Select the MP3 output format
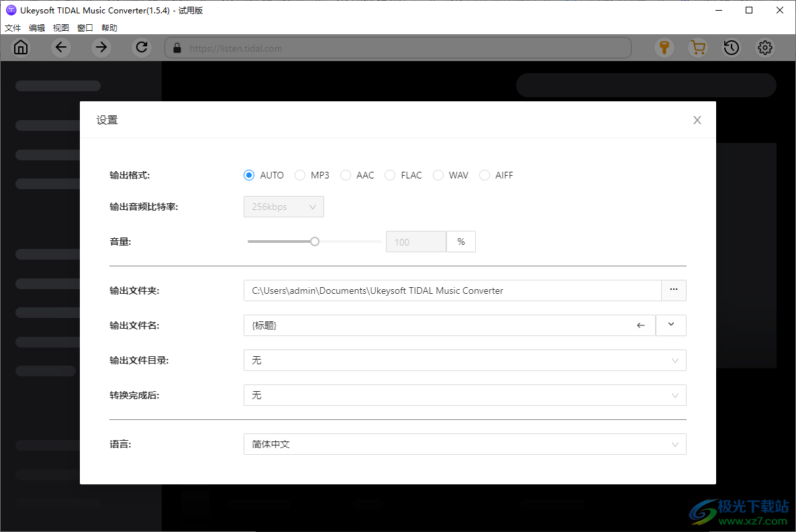796x532 pixels. coord(300,174)
